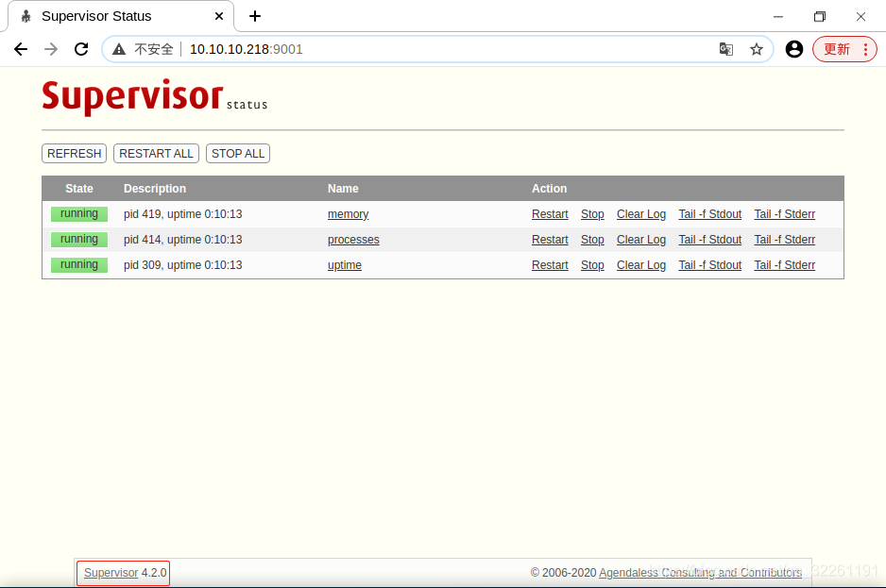Bookmark this page with the star icon

click(x=757, y=49)
